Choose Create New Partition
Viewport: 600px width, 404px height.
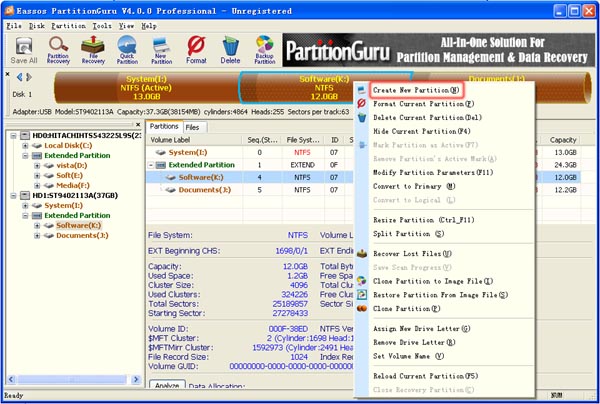(416, 90)
